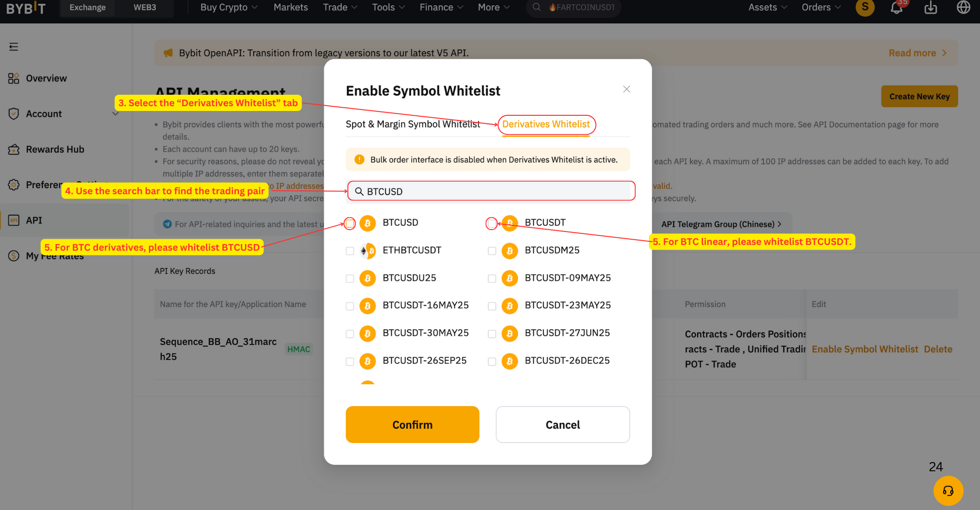
Task: Click the BTCUSD bitcoin coin icon
Action: tap(367, 223)
